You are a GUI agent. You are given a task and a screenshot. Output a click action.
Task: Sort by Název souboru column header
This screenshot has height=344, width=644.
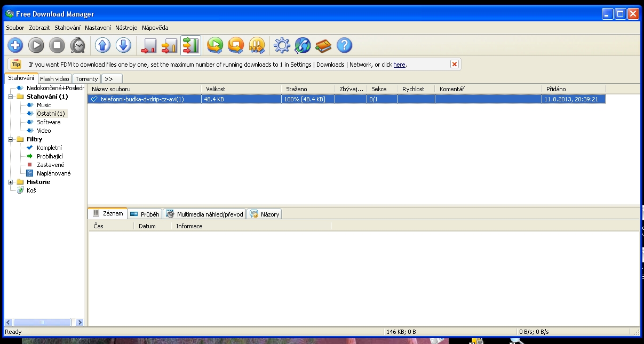[x=144, y=89]
